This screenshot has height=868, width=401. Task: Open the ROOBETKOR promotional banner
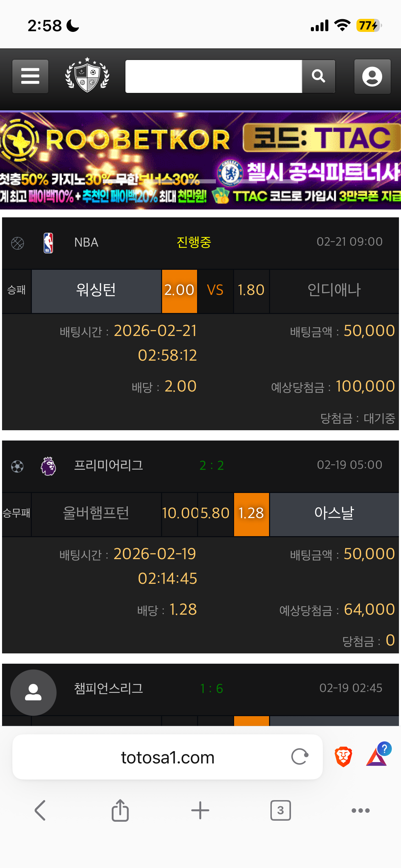(200, 160)
